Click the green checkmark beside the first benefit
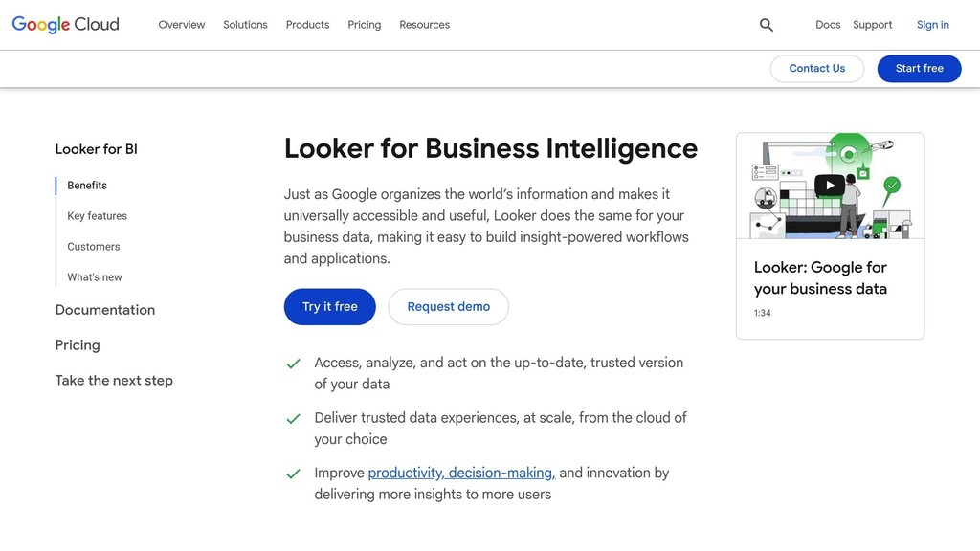Screen dimensions: 980x551 pyautogui.click(x=293, y=364)
